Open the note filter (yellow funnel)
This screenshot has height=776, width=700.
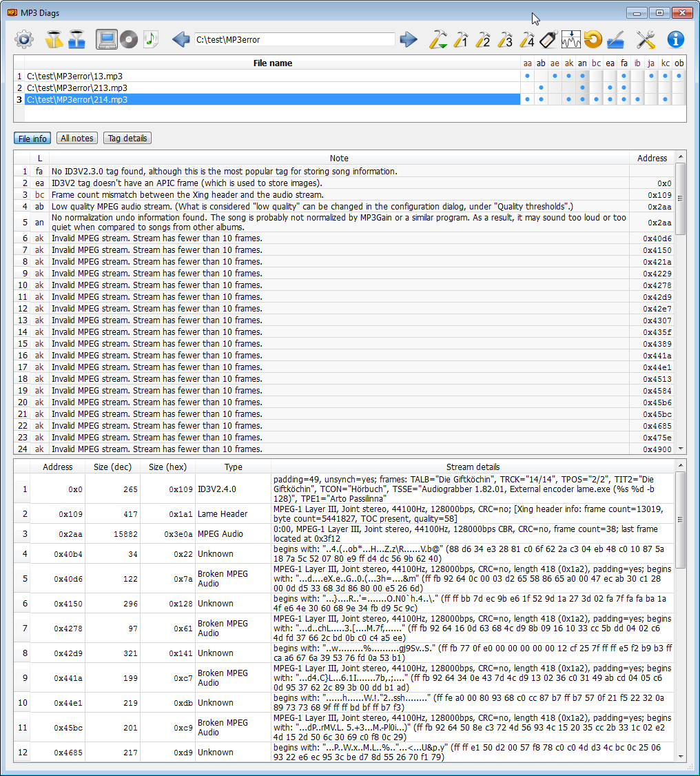point(54,39)
